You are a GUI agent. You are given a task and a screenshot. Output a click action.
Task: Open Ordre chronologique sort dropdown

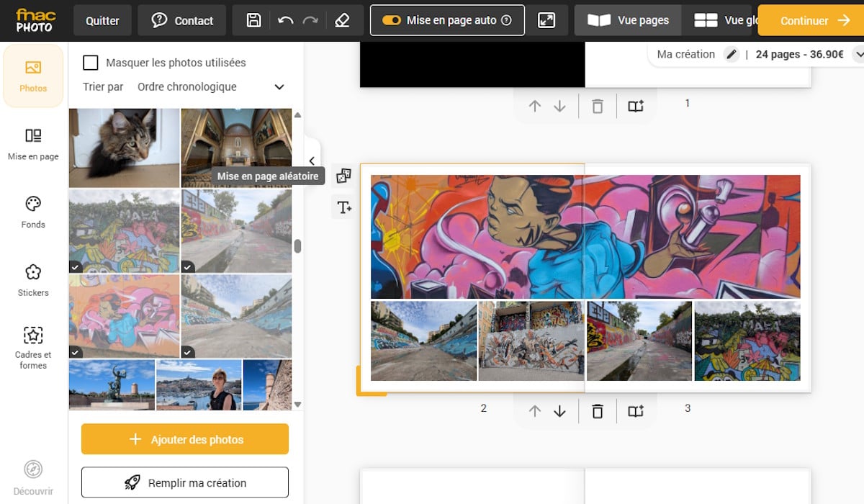pos(211,86)
